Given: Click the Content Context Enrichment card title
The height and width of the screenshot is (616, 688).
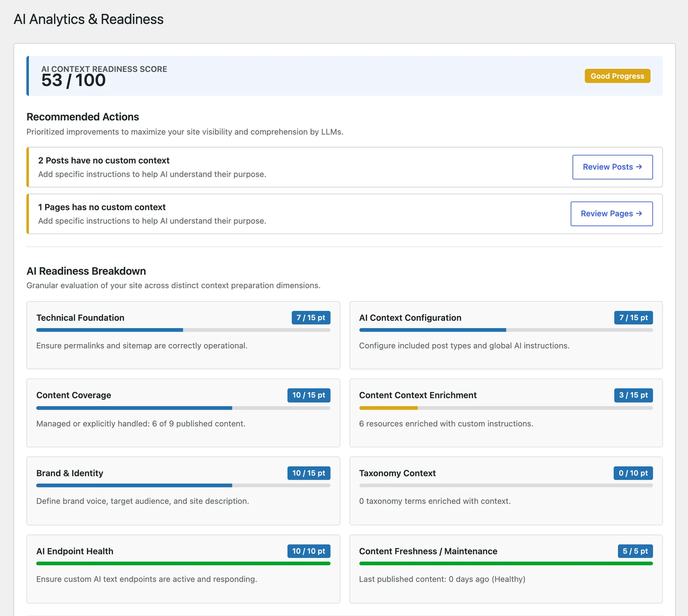Looking at the screenshot, I should [418, 395].
